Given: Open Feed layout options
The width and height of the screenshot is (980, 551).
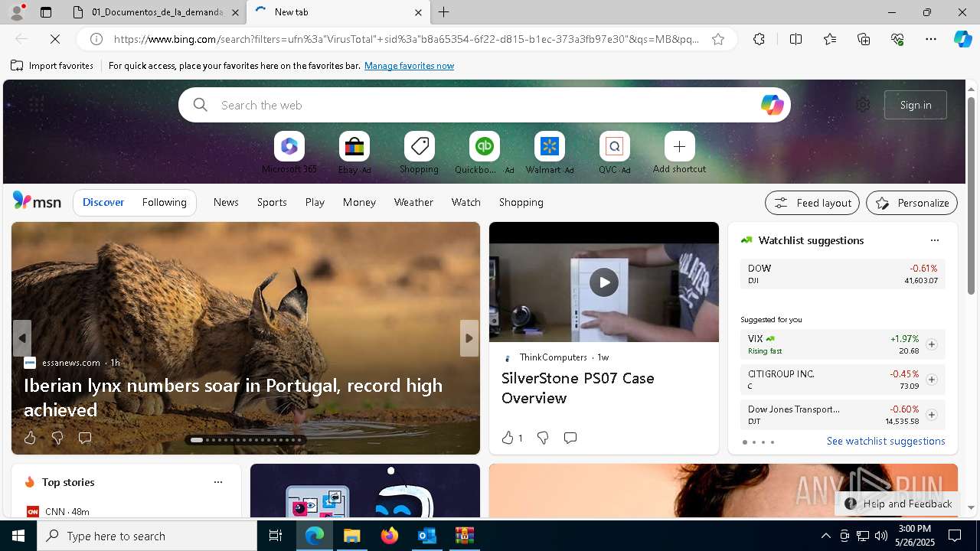Looking at the screenshot, I should click(x=812, y=203).
